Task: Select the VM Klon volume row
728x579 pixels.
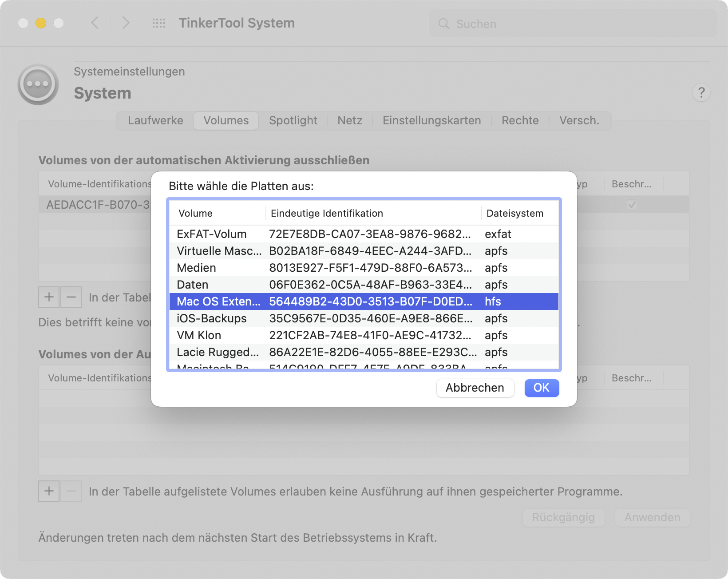Action: (x=364, y=335)
